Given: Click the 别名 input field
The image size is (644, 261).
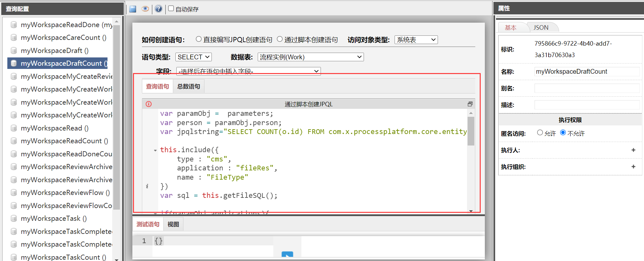Looking at the screenshot, I should click(x=587, y=88).
